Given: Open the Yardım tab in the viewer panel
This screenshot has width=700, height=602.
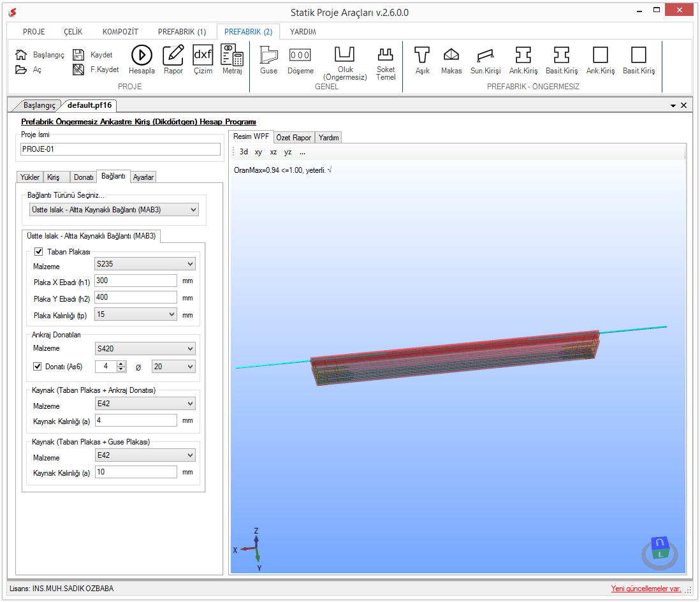Looking at the screenshot, I should pyautogui.click(x=328, y=138).
